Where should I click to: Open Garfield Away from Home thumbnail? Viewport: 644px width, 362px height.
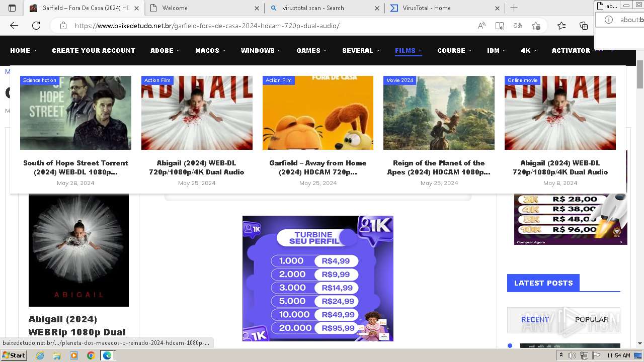pyautogui.click(x=318, y=113)
